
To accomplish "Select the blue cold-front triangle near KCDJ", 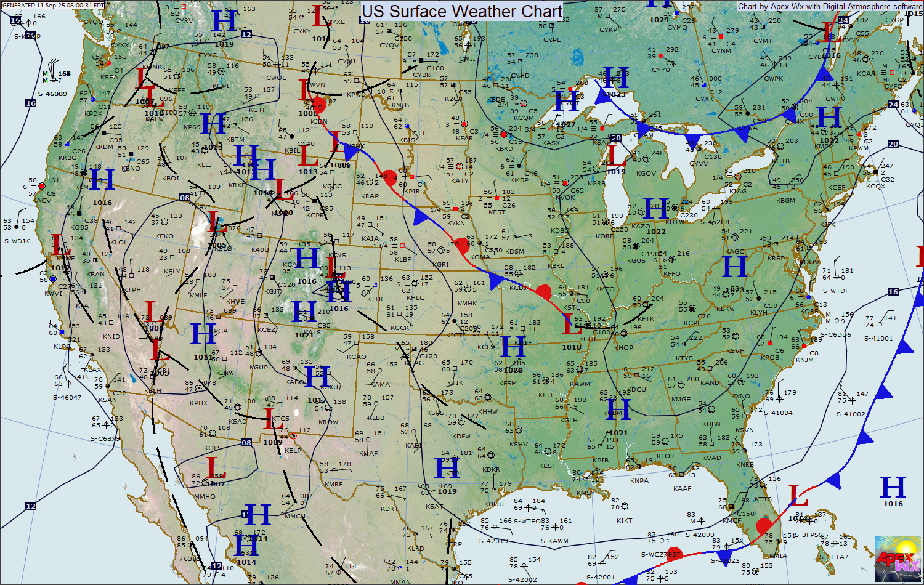I will pos(496,281).
